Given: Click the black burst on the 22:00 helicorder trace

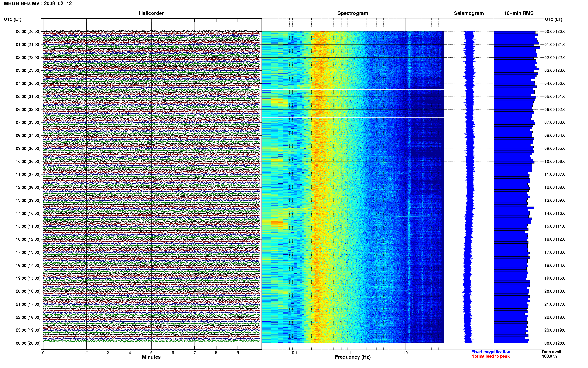Looking at the screenshot, I should [x=239, y=317].
